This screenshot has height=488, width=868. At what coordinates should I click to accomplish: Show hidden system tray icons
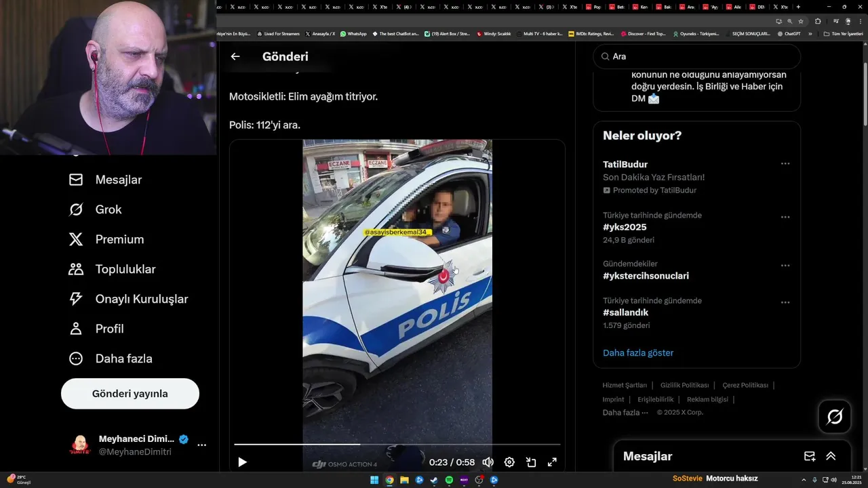tap(804, 480)
